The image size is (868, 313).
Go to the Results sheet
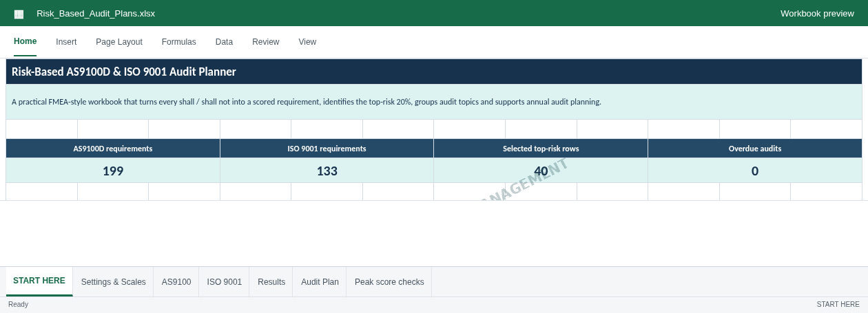pos(271,282)
